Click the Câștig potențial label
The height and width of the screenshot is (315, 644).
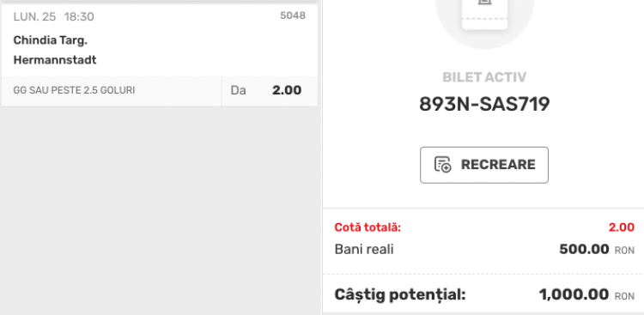400,295
